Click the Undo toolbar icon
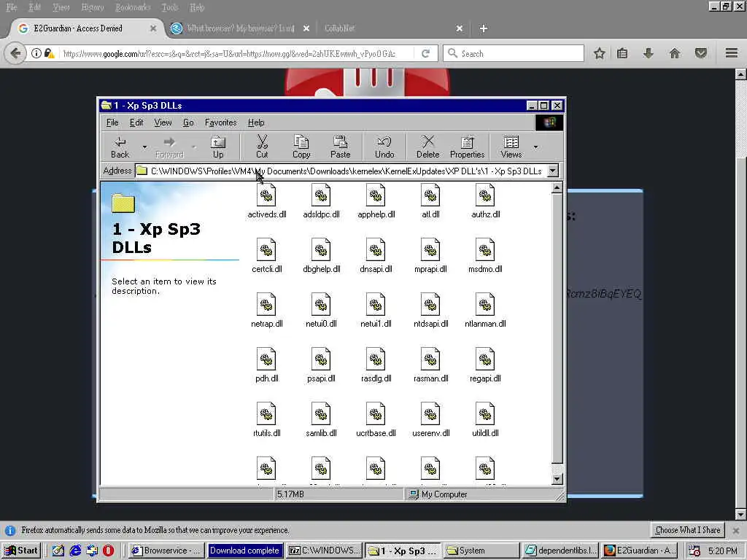 384,147
